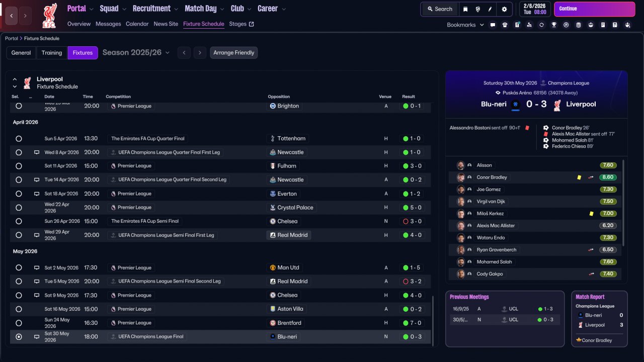Click the pencil edit icon in top bar
This screenshot has width=644, height=362.
pos(491,9)
